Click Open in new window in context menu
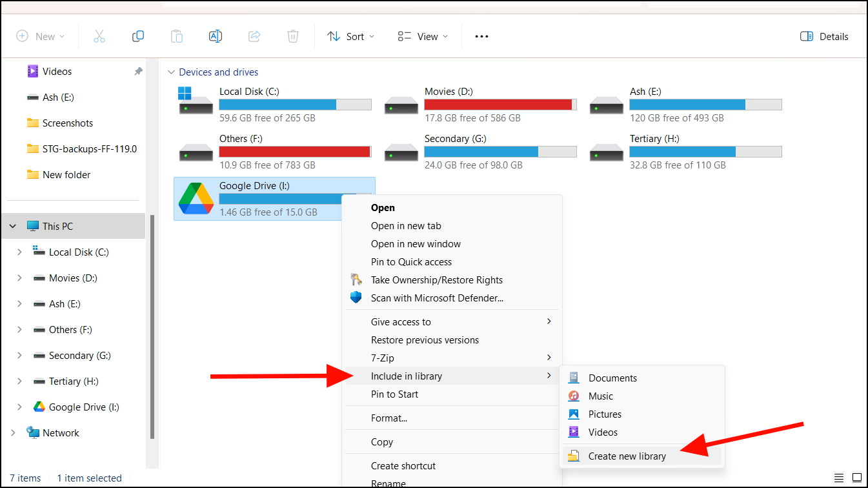The height and width of the screenshot is (488, 868). tap(416, 243)
